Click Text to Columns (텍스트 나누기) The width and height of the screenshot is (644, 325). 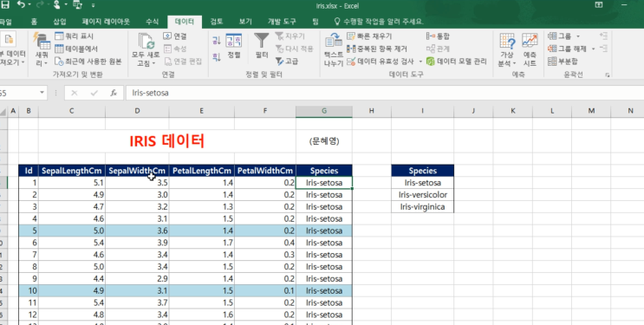(x=334, y=49)
